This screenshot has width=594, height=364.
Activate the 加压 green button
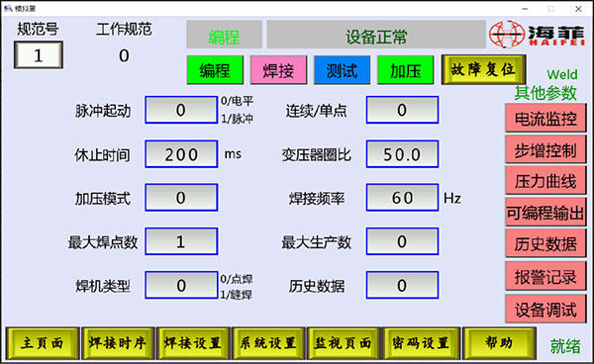click(x=406, y=70)
